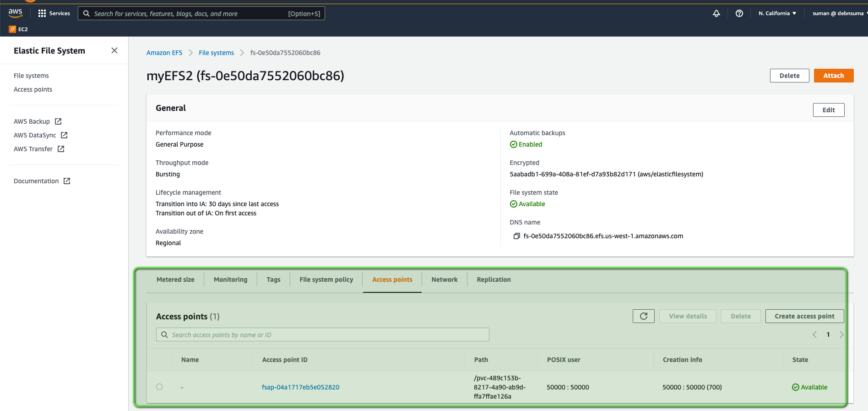This screenshot has width=868, height=411.
Task: Open the Replication tab
Action: (x=494, y=279)
